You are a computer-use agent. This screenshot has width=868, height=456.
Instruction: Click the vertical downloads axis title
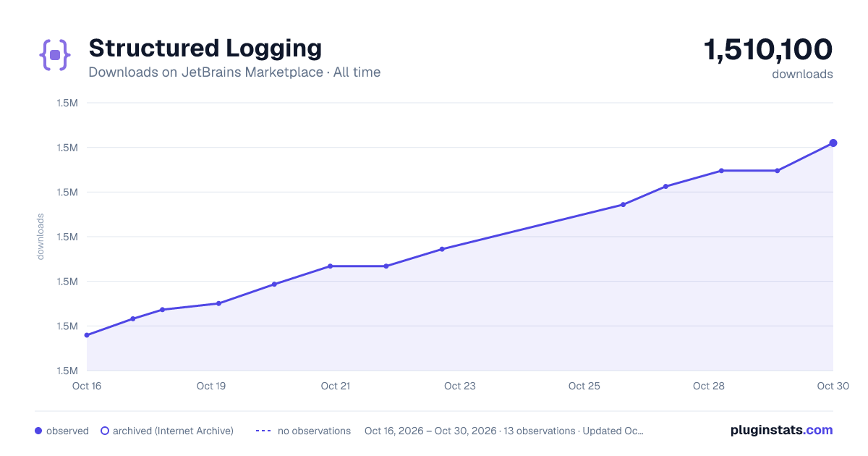(x=41, y=237)
